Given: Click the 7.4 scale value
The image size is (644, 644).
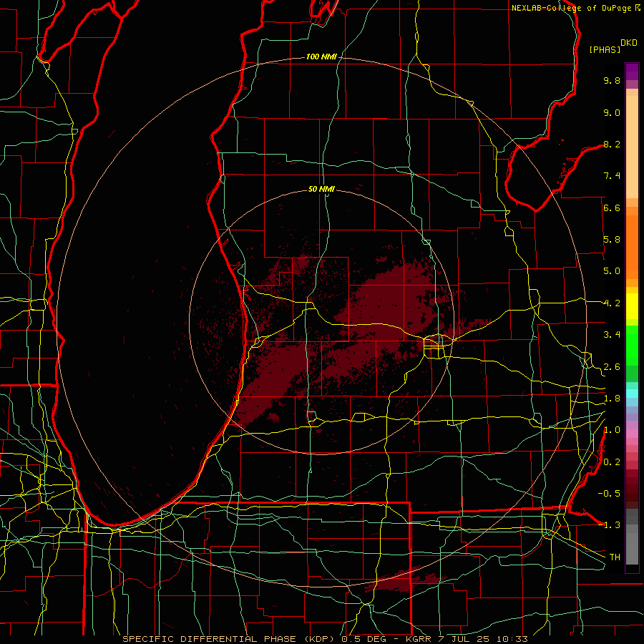Looking at the screenshot, I should coord(612,176).
